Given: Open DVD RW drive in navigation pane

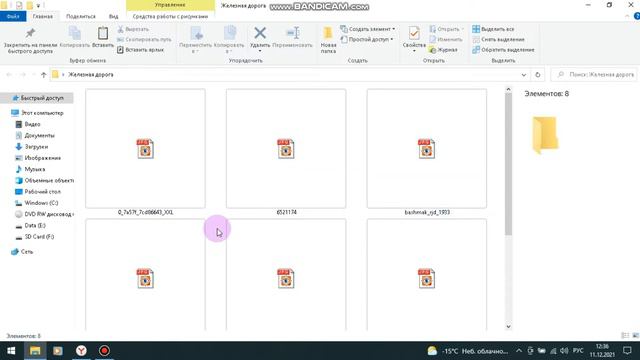Looking at the screenshot, I should click(x=44, y=214).
